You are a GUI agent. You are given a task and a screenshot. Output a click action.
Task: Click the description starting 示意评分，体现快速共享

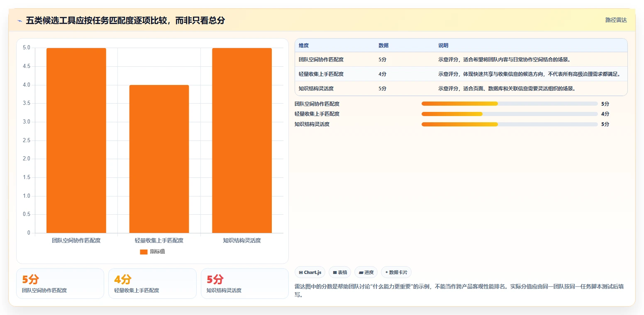coord(529,74)
